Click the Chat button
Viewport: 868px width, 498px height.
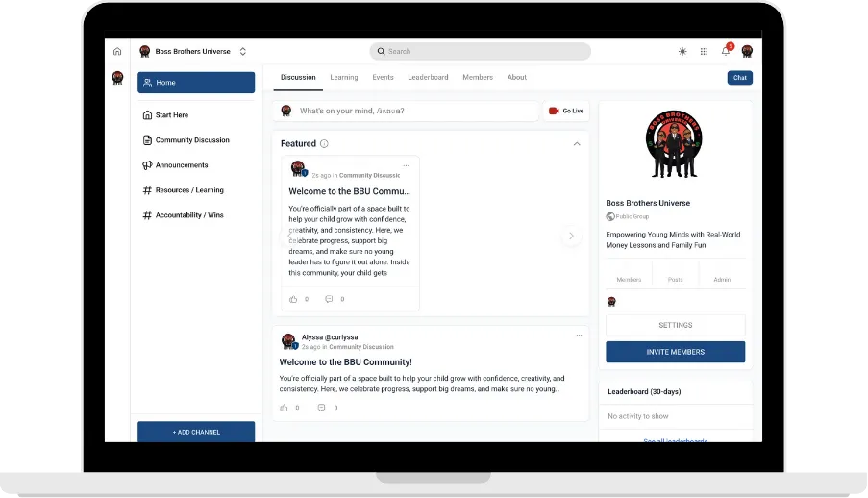point(739,78)
